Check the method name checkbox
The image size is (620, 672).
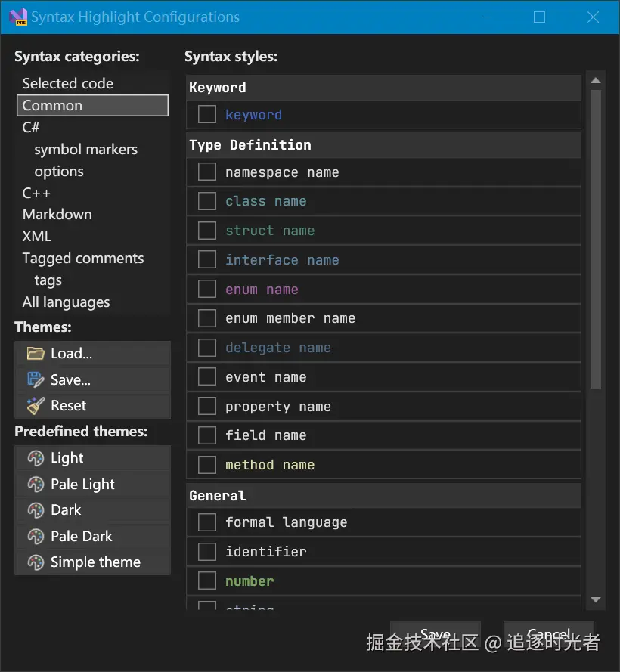pos(207,464)
